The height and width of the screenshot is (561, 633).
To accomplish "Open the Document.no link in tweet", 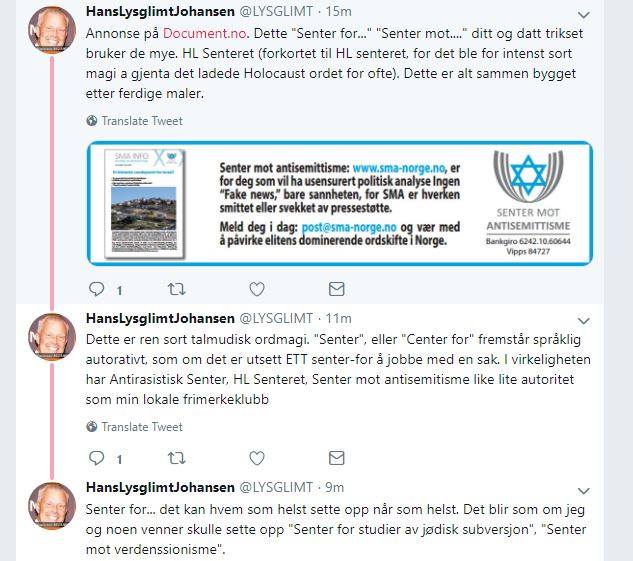I will [x=205, y=33].
